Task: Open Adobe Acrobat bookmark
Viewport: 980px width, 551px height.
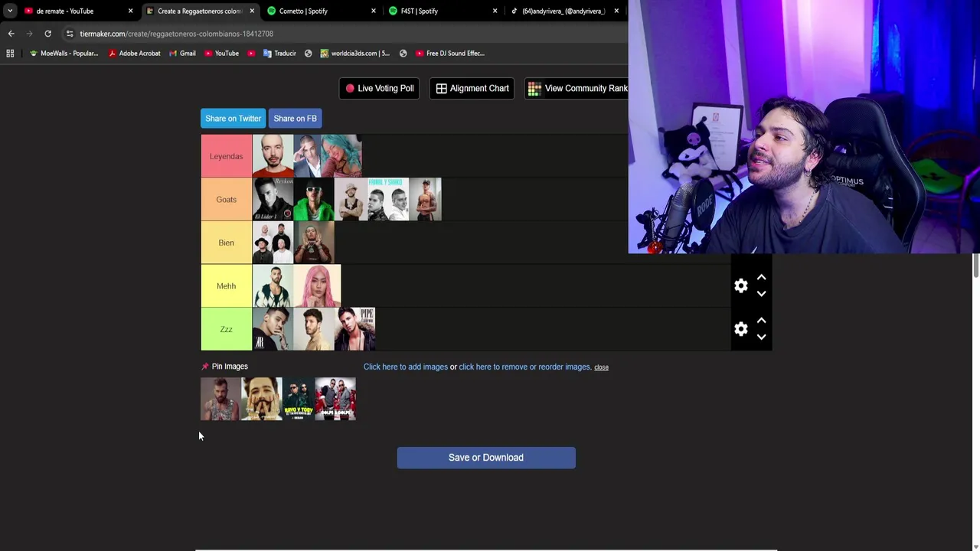Action: click(134, 54)
